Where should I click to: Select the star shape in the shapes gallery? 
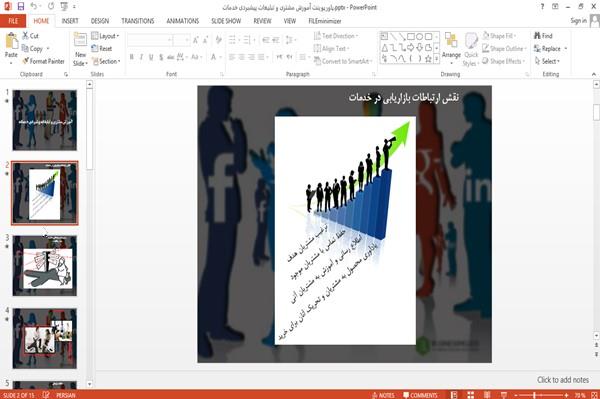(x=428, y=59)
